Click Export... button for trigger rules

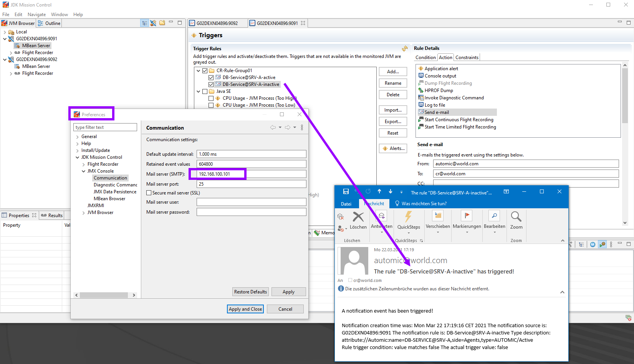point(393,122)
